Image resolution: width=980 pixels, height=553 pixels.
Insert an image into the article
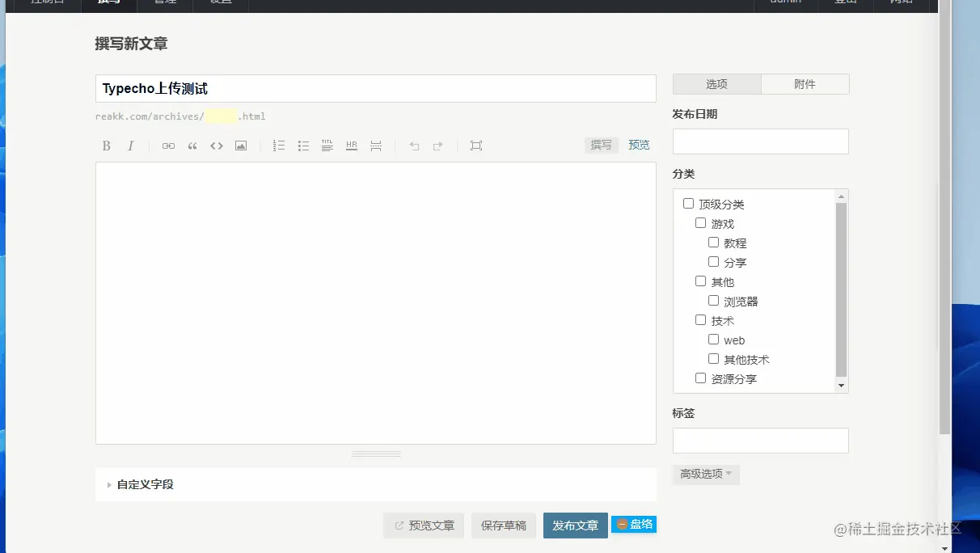point(240,146)
